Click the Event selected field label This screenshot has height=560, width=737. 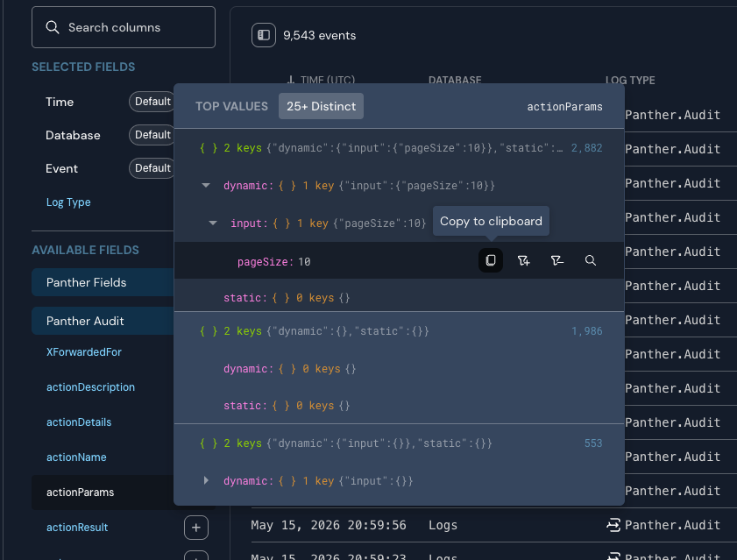(61, 169)
